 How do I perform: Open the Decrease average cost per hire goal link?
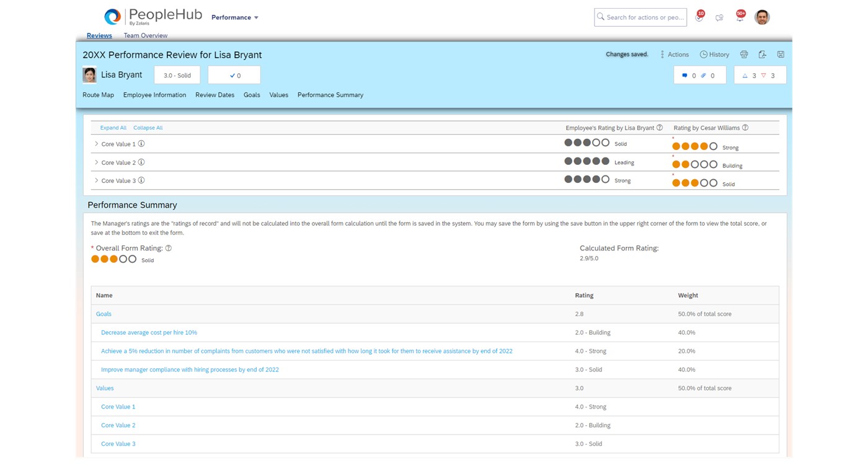(x=149, y=332)
